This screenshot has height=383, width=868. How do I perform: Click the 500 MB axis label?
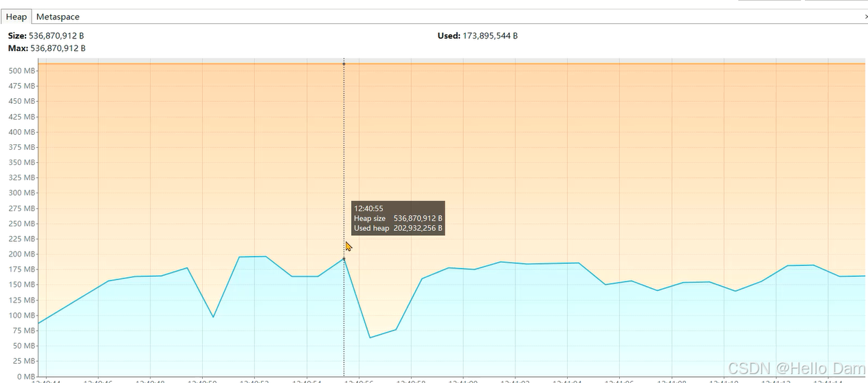22,71
